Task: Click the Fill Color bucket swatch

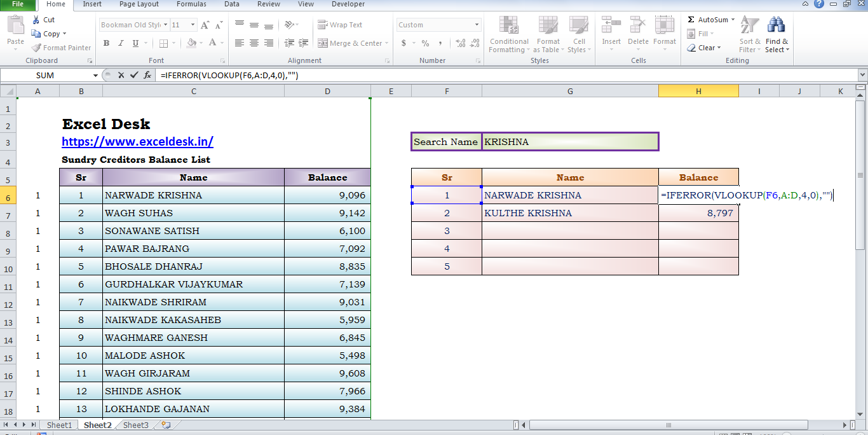Action: click(x=191, y=43)
